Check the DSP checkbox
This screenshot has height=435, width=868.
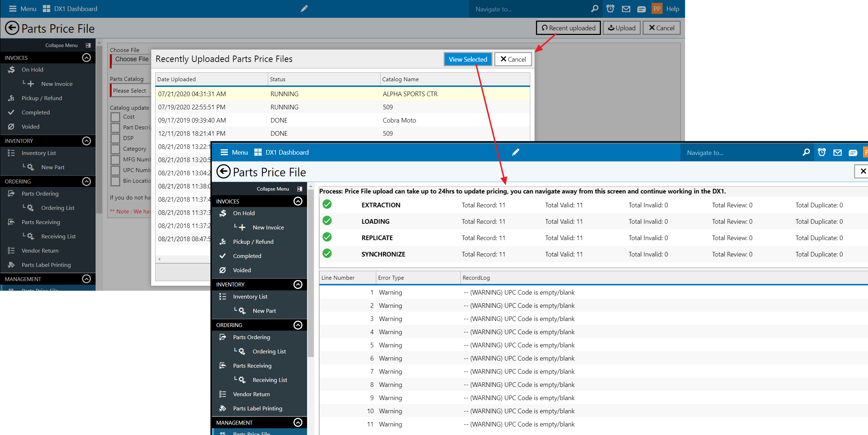pos(115,138)
